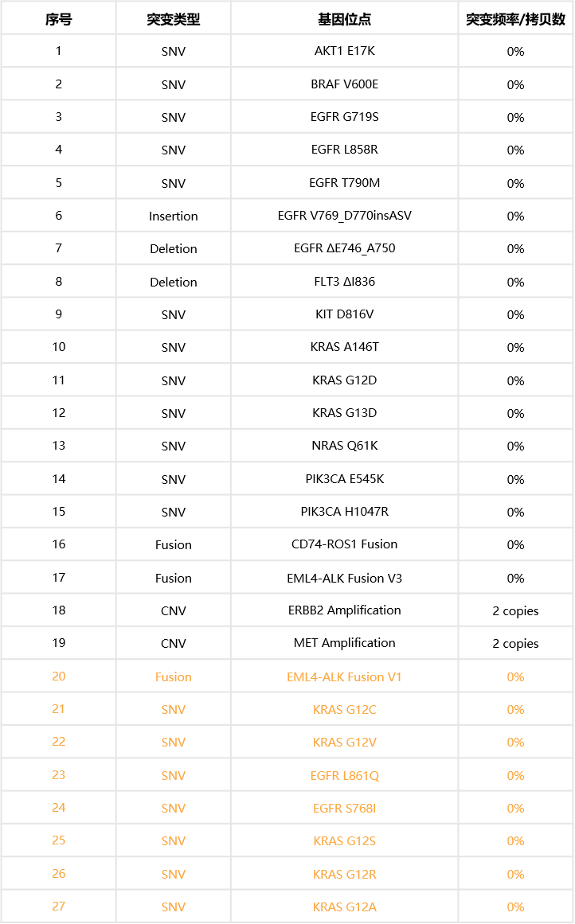The image size is (575, 924).
Task: Select the orange EML4-ALK Fusion V1 cell
Action: pyautogui.click(x=344, y=676)
